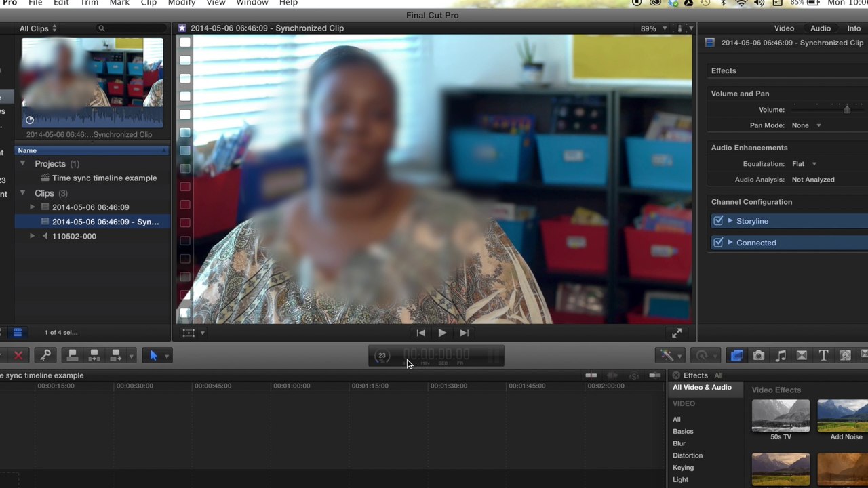Viewport: 868px width, 488px height.
Task: Open the viewer transform tool icon
Action: click(189, 333)
